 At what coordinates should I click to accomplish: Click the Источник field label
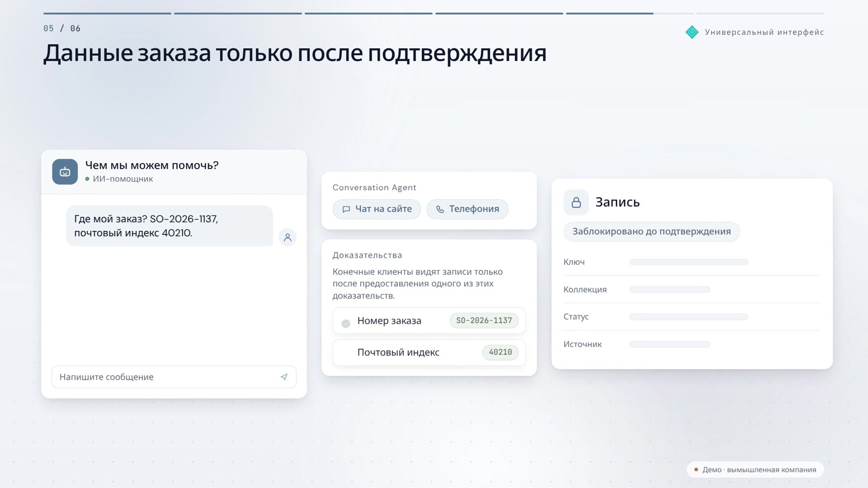pyautogui.click(x=583, y=344)
